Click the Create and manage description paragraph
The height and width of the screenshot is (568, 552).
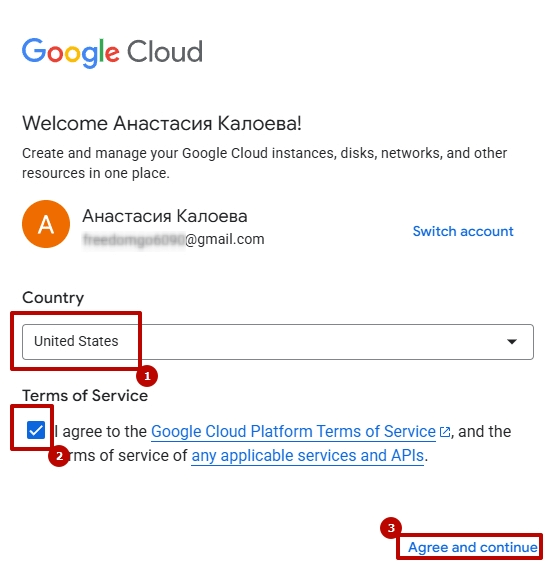click(x=264, y=163)
